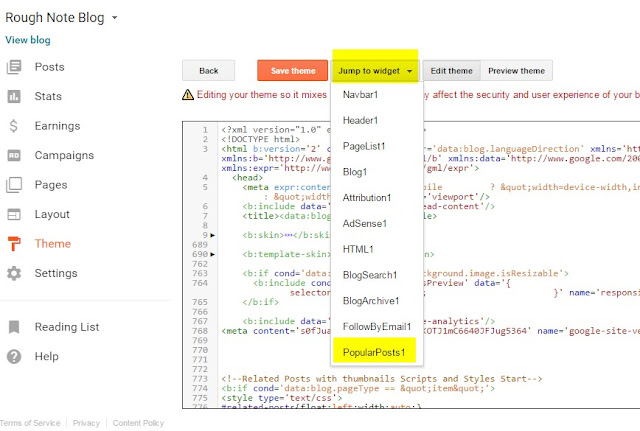The image size is (640, 431).
Task: Select HTML1 from widget list
Action: tap(358, 249)
